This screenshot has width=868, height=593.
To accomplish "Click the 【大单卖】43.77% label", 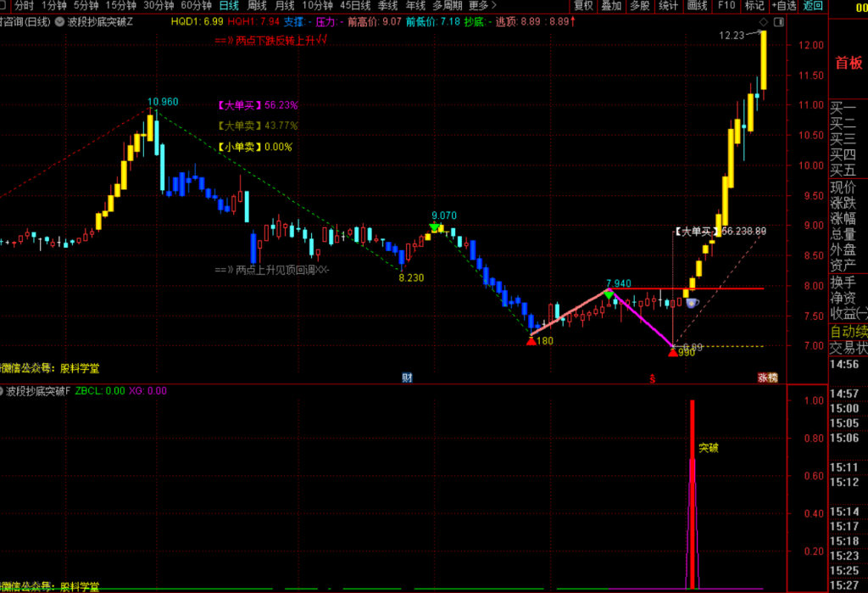I will tap(256, 126).
